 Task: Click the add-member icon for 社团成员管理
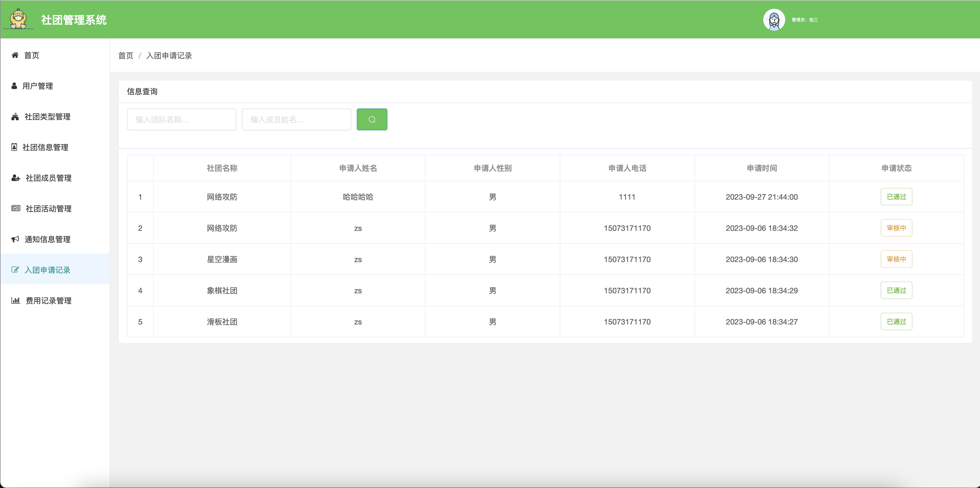(x=16, y=178)
